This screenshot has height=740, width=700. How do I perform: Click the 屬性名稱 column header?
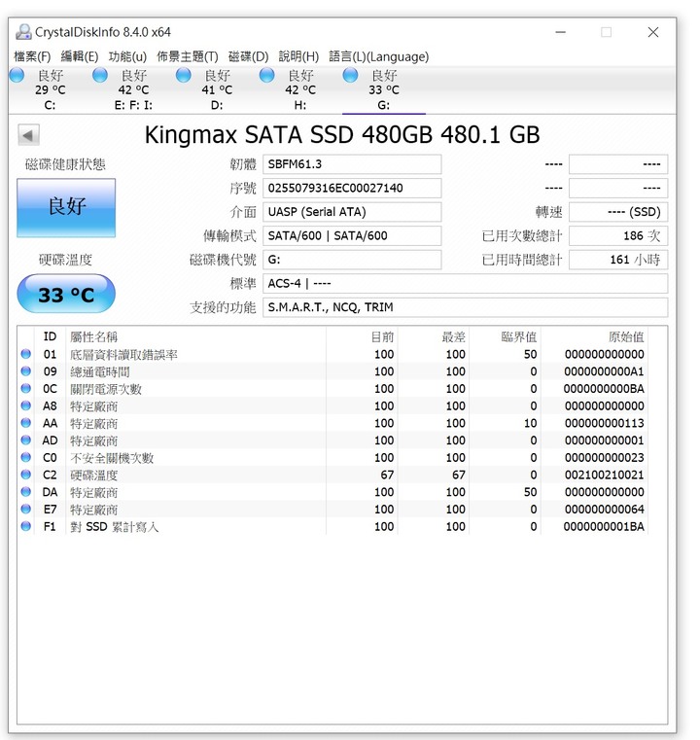[x=195, y=336]
